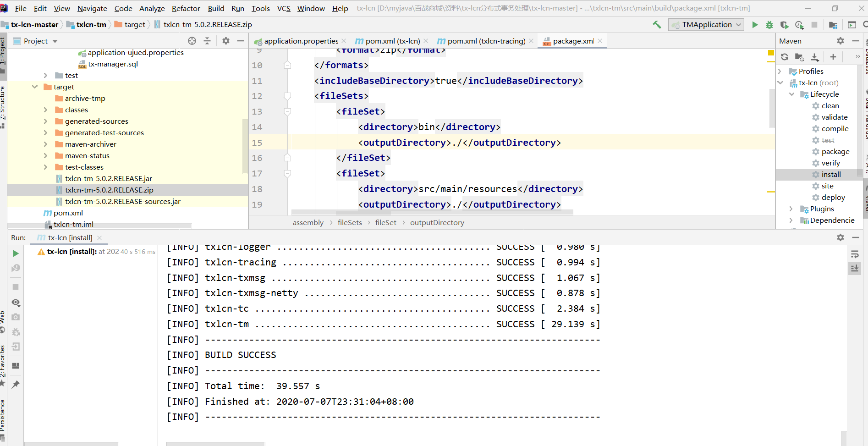Click Reimport All Maven Projects icon
Screen dimensions: 868x446
coord(785,57)
